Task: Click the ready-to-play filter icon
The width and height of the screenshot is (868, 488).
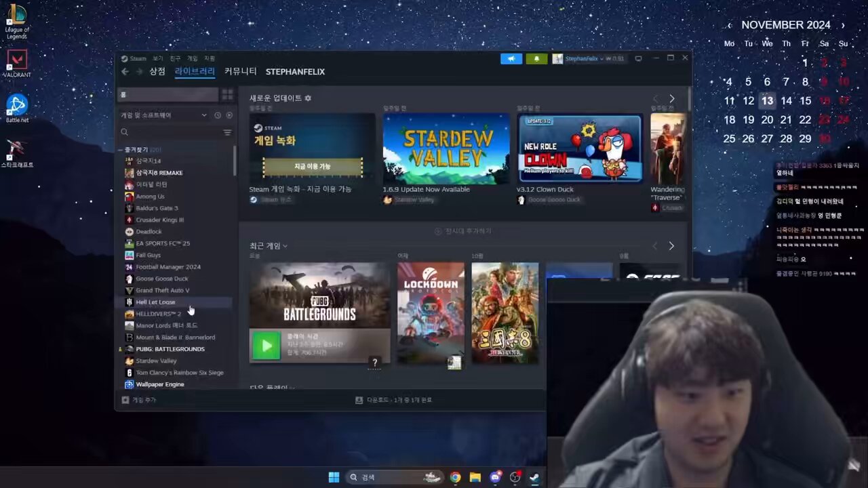Action: coord(229,115)
